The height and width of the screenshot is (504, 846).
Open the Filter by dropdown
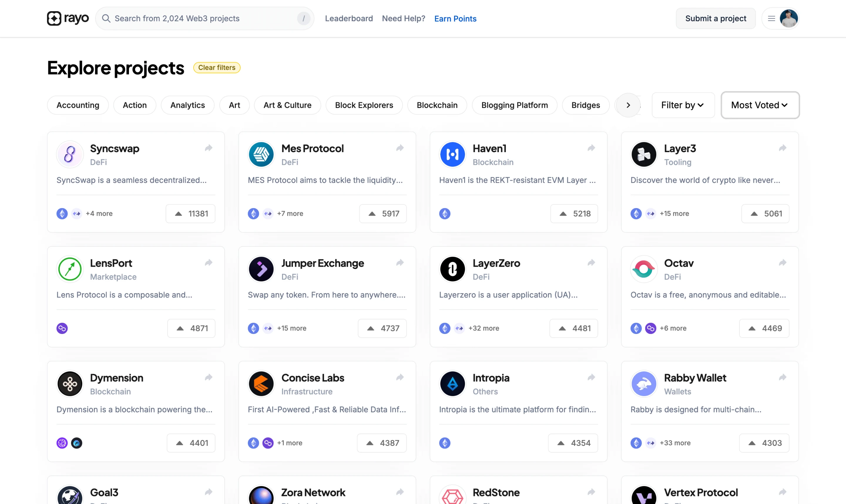(683, 105)
